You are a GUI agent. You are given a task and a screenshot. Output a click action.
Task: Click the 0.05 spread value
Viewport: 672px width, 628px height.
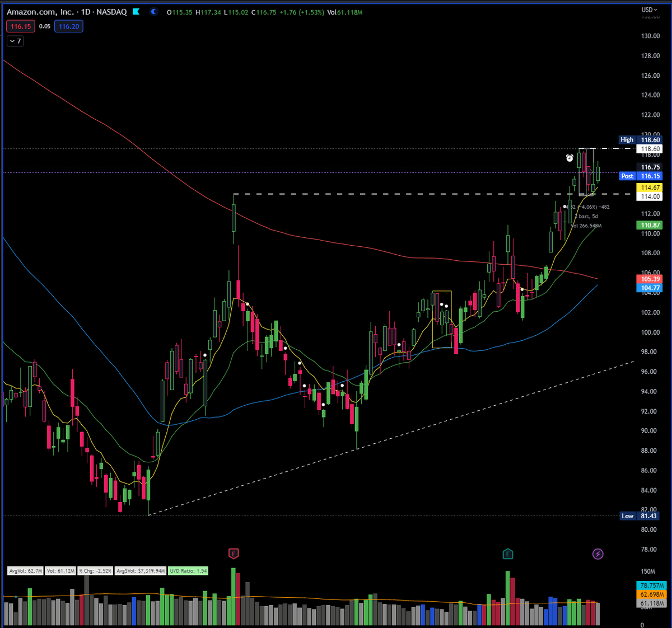(45, 26)
